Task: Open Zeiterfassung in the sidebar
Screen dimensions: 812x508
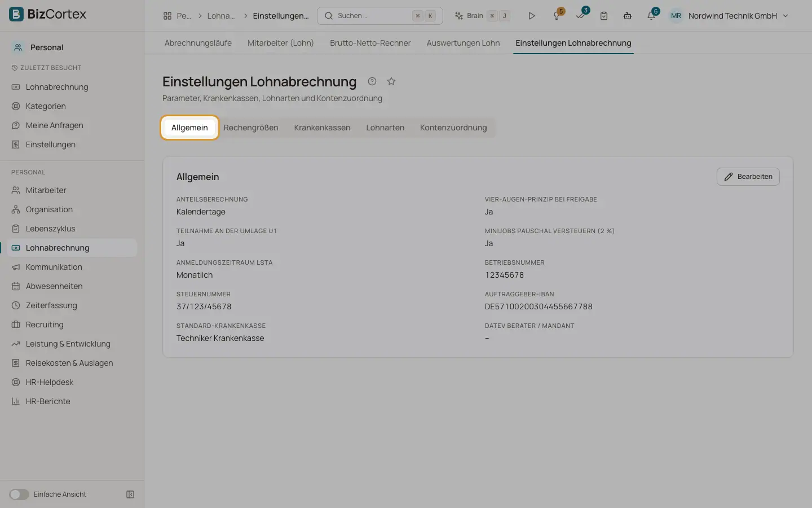Action: pos(72,305)
